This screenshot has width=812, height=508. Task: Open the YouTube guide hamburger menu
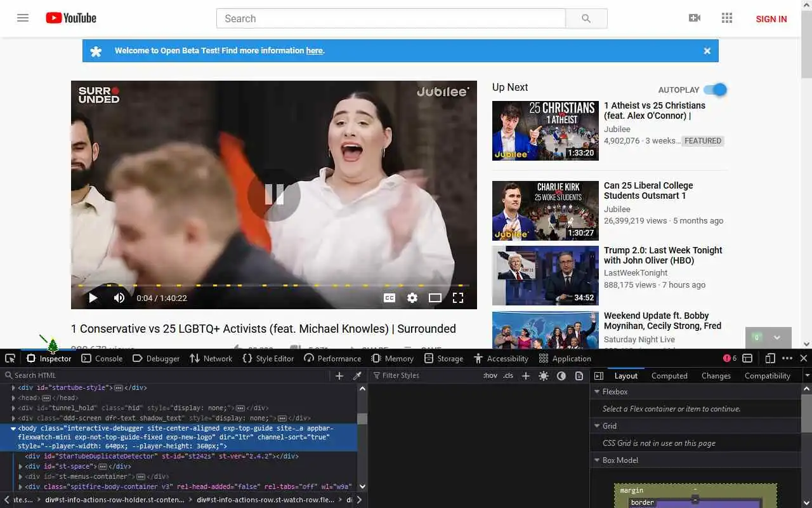click(23, 18)
